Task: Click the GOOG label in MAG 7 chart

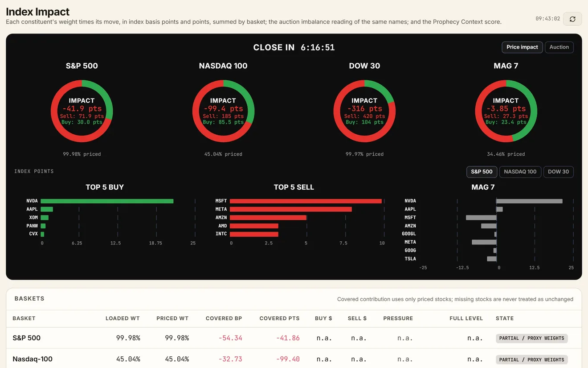Action: 410,250
